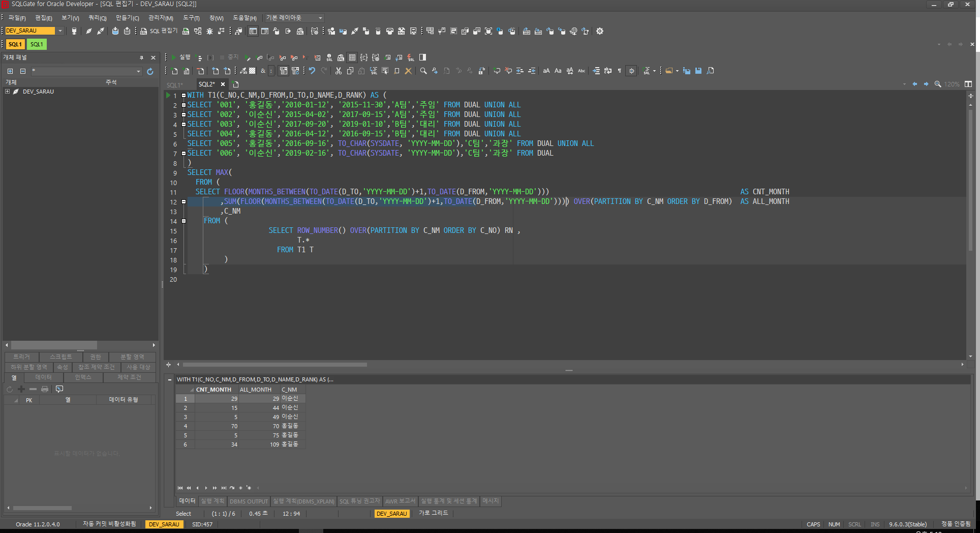Viewport: 980px width, 533px height.
Task: Refresh the object panel list
Action: [150, 72]
